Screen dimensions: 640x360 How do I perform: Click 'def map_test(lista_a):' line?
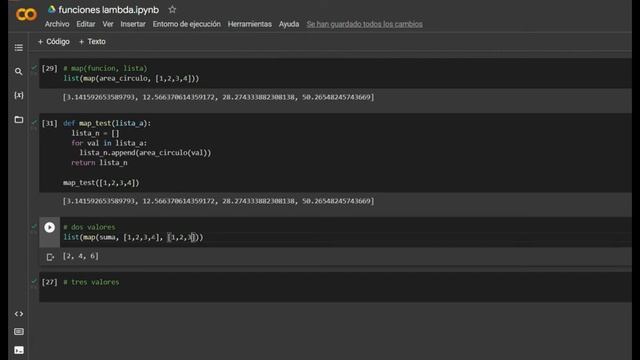107,123
